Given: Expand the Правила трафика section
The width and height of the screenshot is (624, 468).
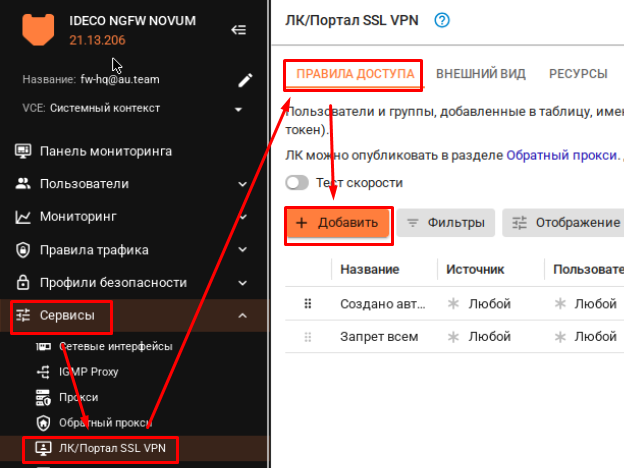Looking at the screenshot, I should tap(242, 250).
